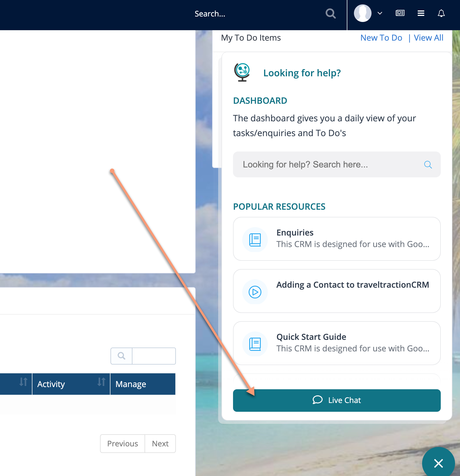Focus the 'Looking for help?' search box
This screenshot has width=460, height=476.
pyautogui.click(x=330, y=164)
